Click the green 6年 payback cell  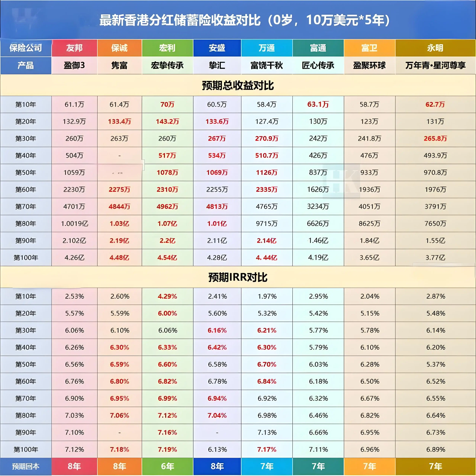pos(167,466)
